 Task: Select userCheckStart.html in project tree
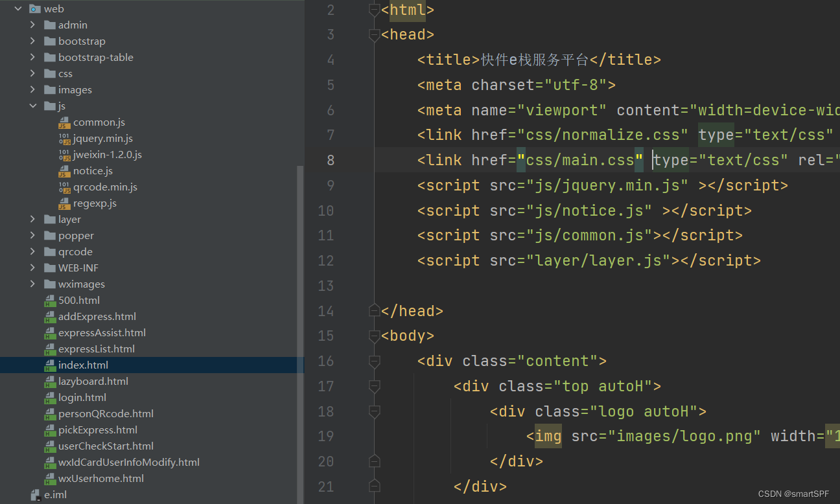106,446
